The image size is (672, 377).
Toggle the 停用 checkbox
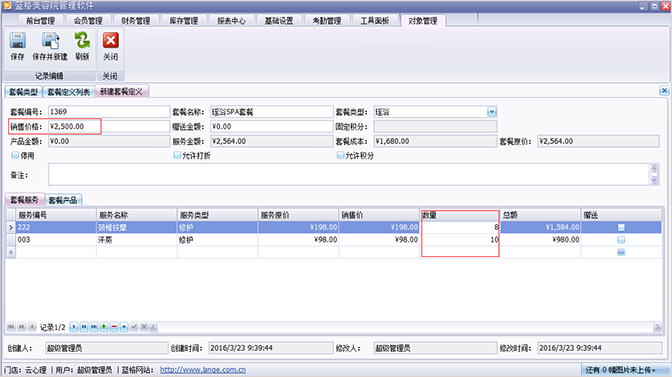pos(15,155)
